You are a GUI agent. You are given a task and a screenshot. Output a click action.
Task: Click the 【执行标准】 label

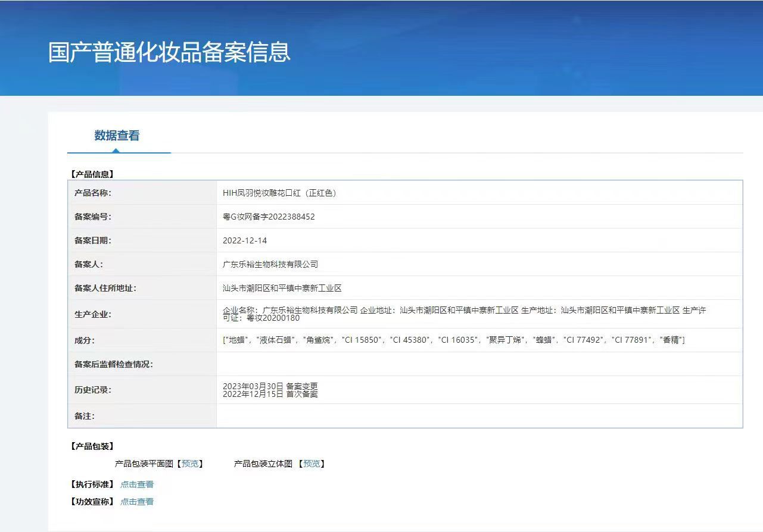(92, 484)
